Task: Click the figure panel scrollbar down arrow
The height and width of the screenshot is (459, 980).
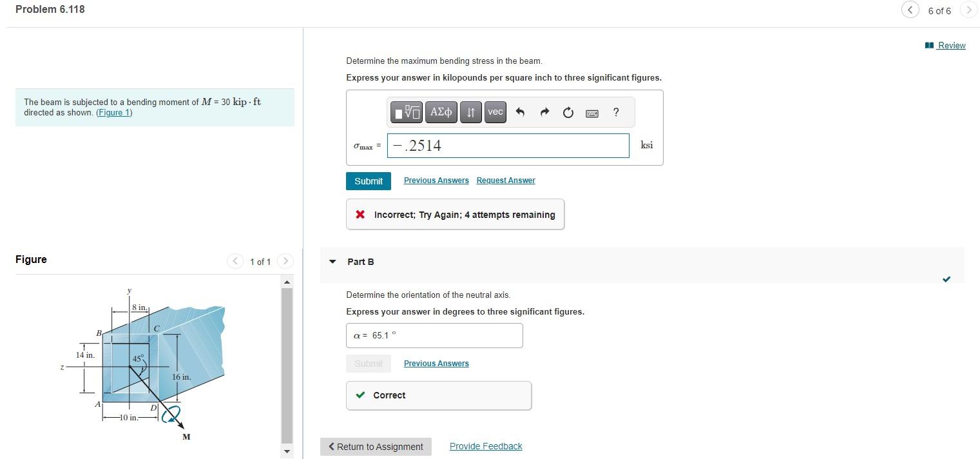Action: point(287,451)
